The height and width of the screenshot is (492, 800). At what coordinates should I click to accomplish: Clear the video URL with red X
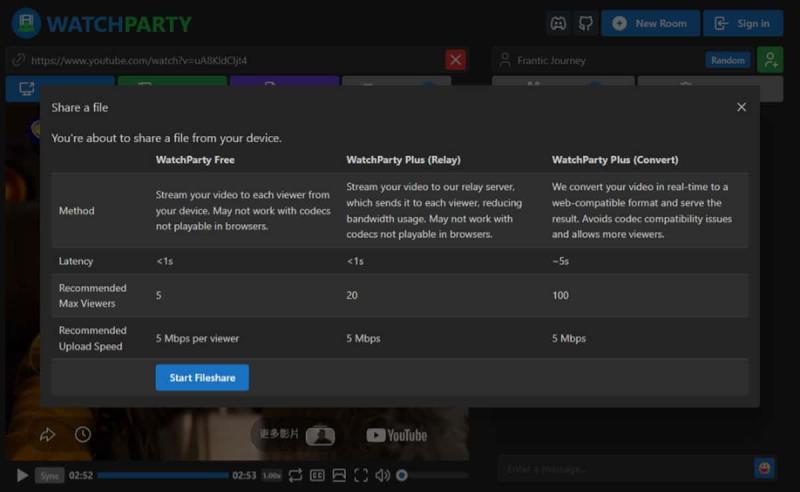click(456, 60)
